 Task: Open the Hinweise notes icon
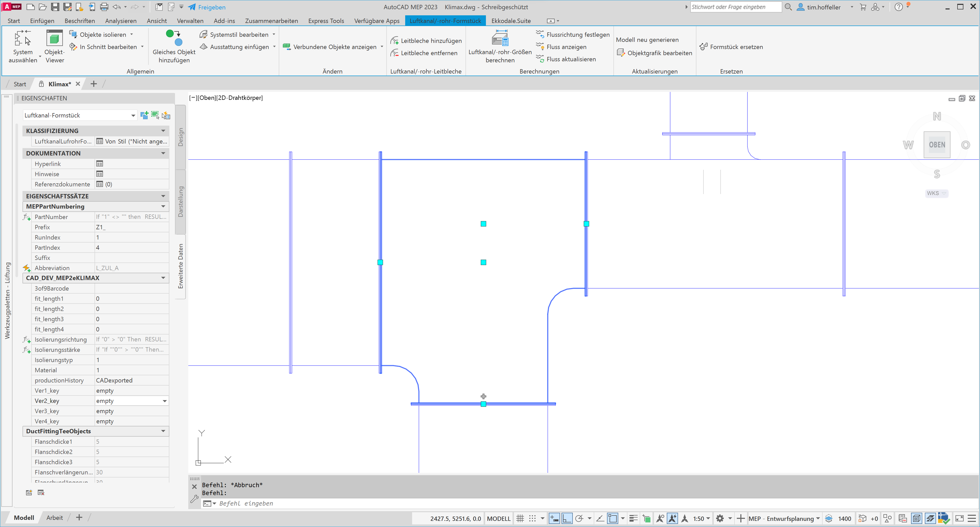pyautogui.click(x=100, y=174)
